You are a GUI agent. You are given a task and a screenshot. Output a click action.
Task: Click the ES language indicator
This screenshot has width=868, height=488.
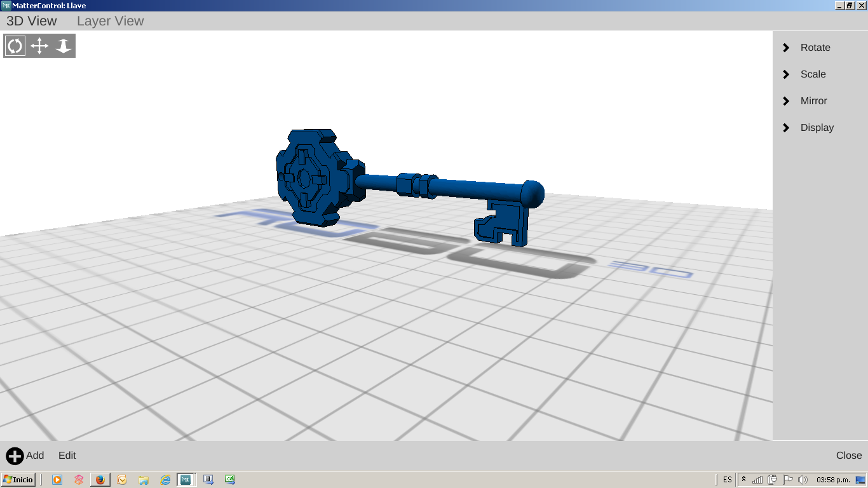(x=727, y=480)
